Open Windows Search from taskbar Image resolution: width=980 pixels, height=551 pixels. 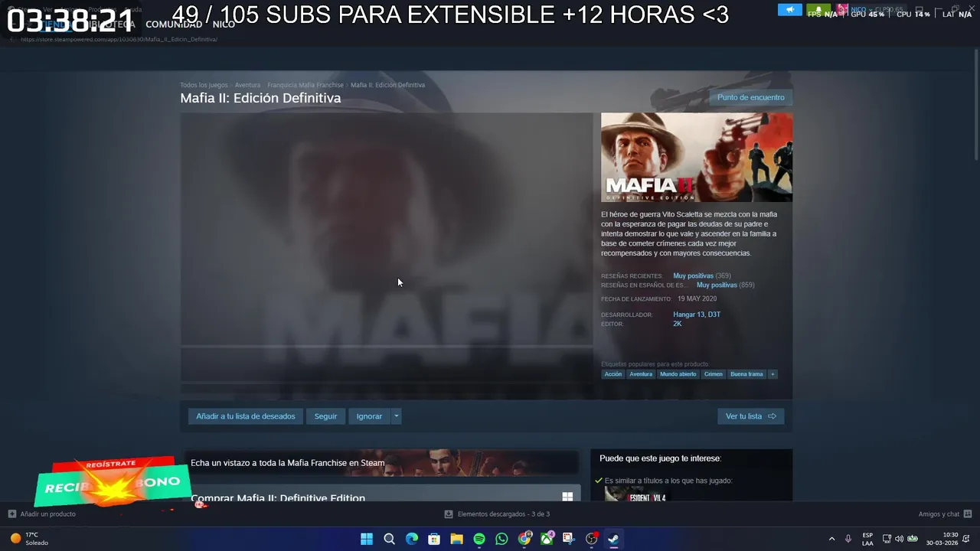click(389, 539)
